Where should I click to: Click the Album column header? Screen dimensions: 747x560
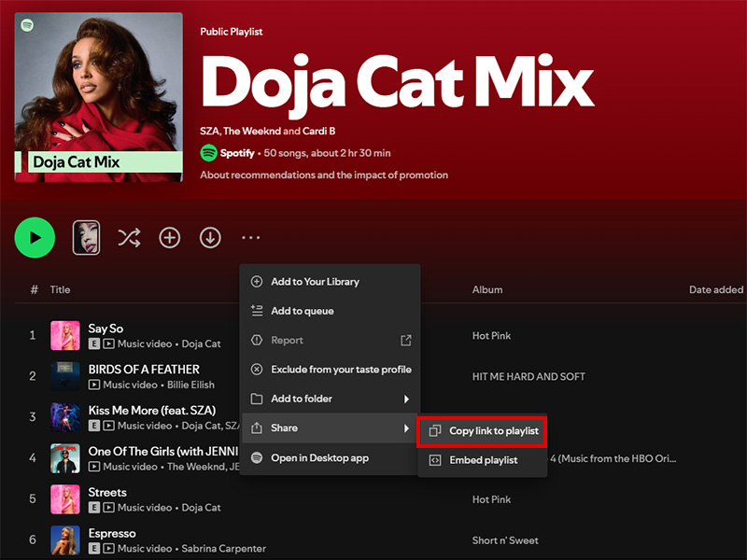[486, 289]
